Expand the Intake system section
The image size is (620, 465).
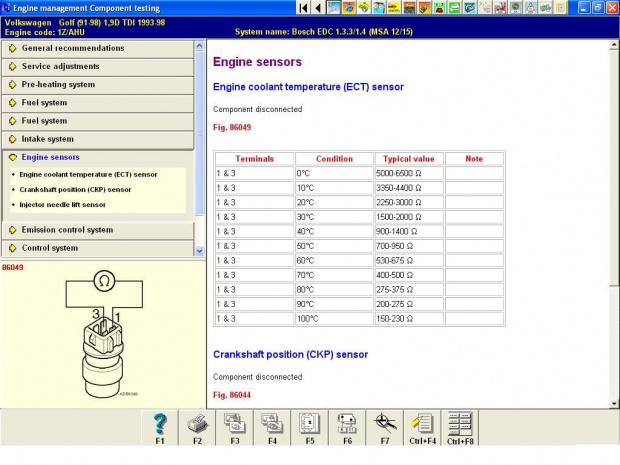pos(98,139)
